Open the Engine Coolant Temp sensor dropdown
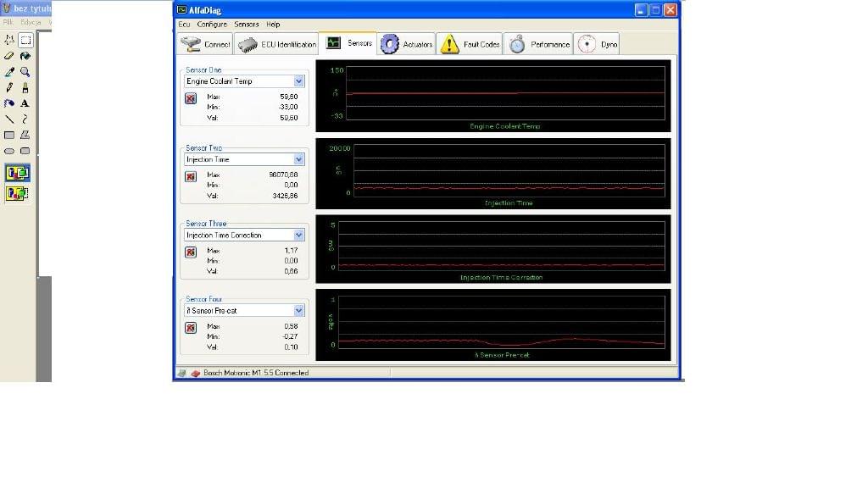Viewport: 868px width, 488px height. 299,81
